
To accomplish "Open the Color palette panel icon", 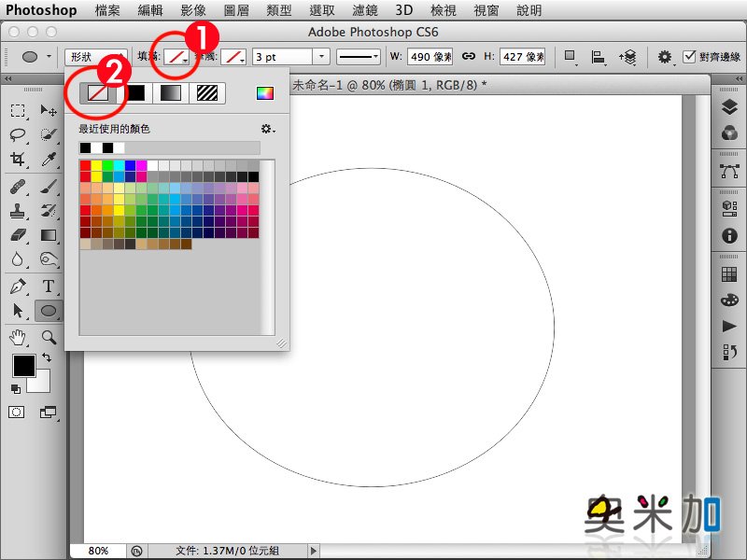I will pos(729,300).
